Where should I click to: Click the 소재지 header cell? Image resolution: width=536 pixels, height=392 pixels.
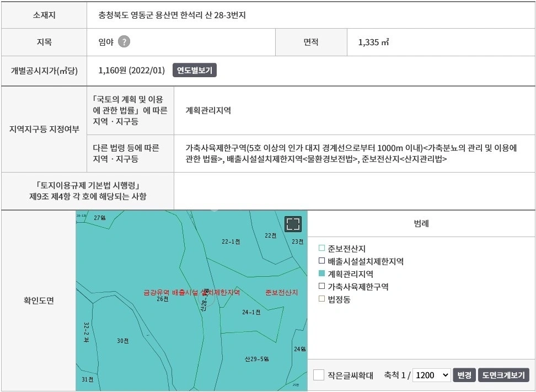[x=44, y=15]
